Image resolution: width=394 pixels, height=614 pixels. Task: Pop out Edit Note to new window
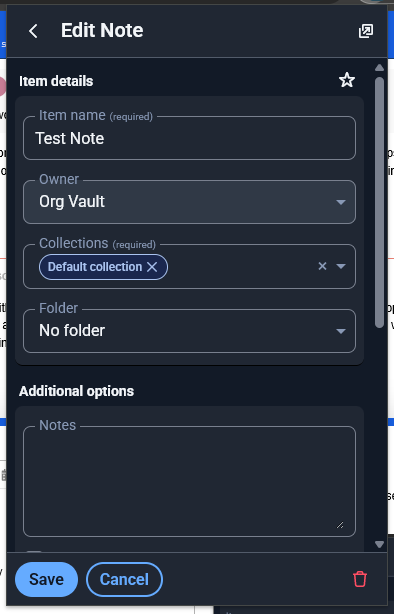pos(366,31)
